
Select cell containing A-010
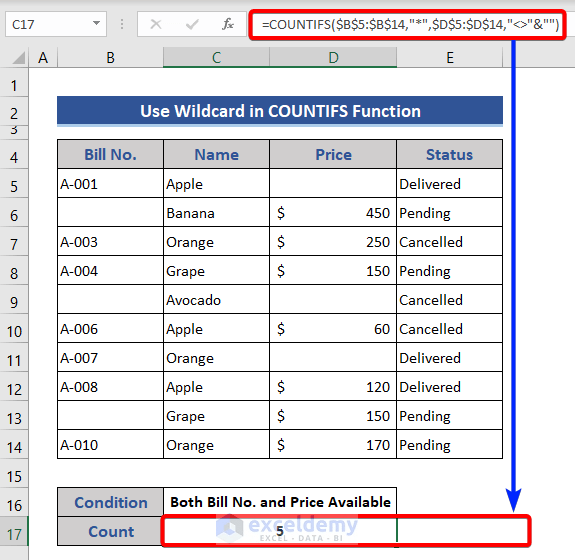point(110,444)
